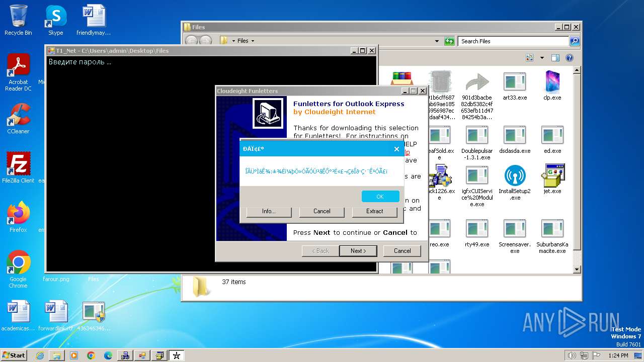Open Acrobat Reader DC desktop shortcut
The width and height of the screenshot is (644, 362).
point(18,72)
